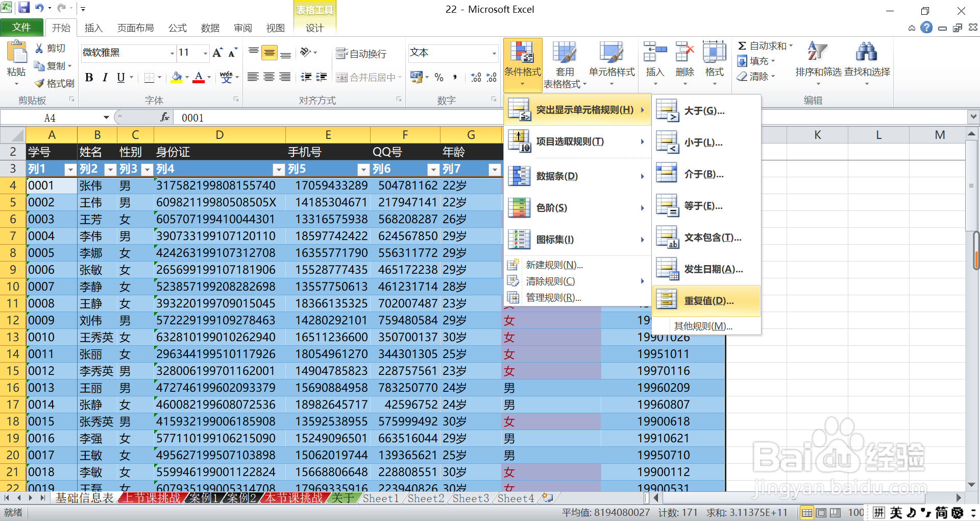Viewport: 980px width, 521px height.
Task: Switch to Page Break Preview in status bar
Action: click(836, 512)
